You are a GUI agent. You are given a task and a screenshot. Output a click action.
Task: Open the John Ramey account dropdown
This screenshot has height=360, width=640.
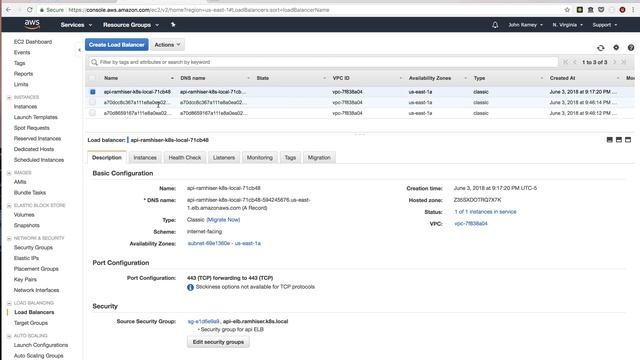click(x=525, y=25)
